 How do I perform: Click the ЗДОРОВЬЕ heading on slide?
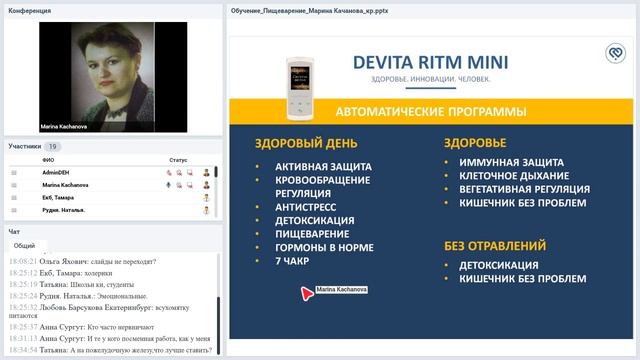pyautogui.click(x=475, y=143)
